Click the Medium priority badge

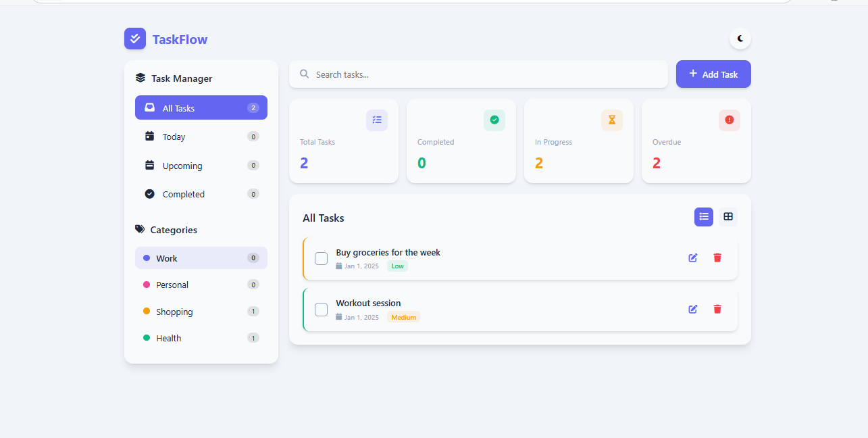[403, 317]
